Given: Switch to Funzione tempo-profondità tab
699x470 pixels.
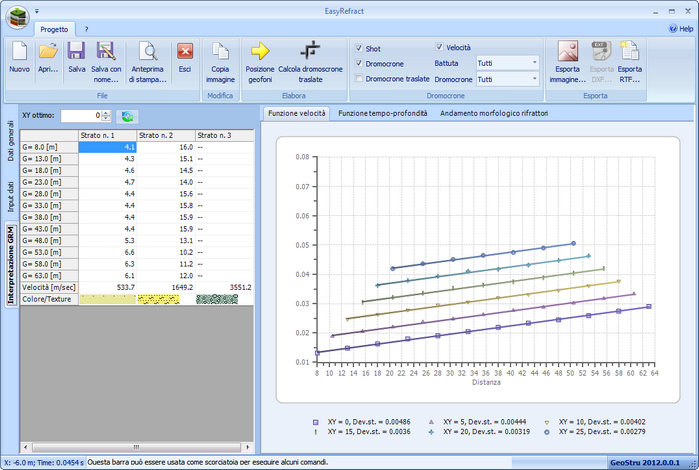Looking at the screenshot, I should (382, 113).
